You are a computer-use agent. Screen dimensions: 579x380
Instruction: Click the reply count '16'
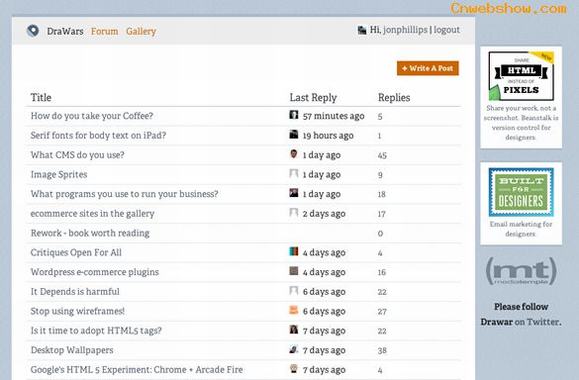pyautogui.click(x=382, y=273)
